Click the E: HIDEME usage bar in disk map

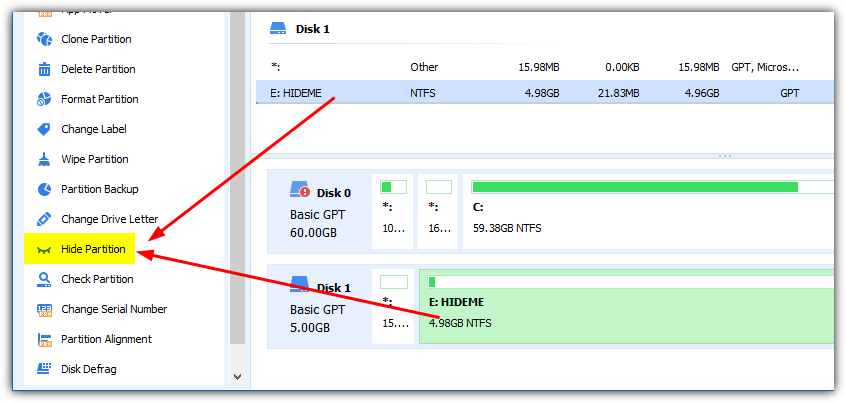click(x=630, y=282)
